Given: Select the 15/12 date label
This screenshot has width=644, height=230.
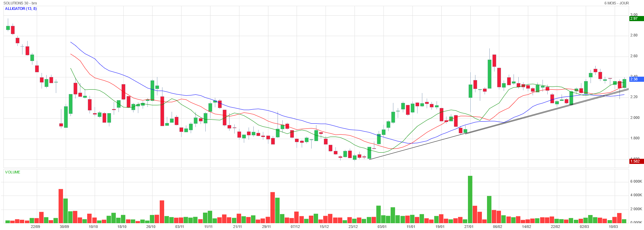Looking at the screenshot, I should pos(324,227).
